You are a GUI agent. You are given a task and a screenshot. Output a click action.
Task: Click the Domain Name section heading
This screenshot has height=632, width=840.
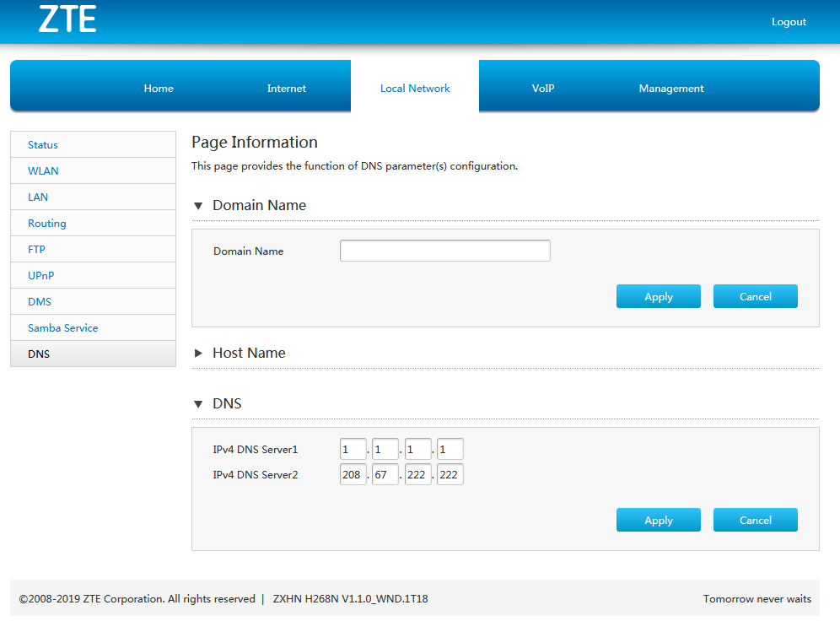(x=259, y=205)
